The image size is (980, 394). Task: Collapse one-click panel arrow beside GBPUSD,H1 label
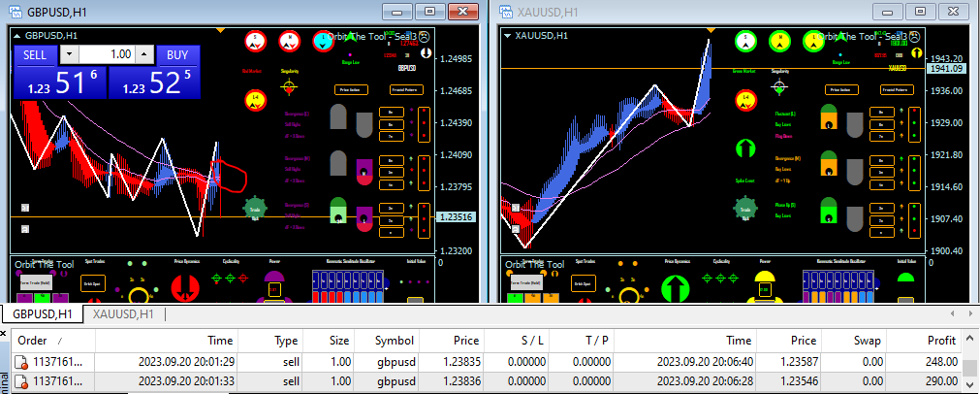(x=16, y=36)
